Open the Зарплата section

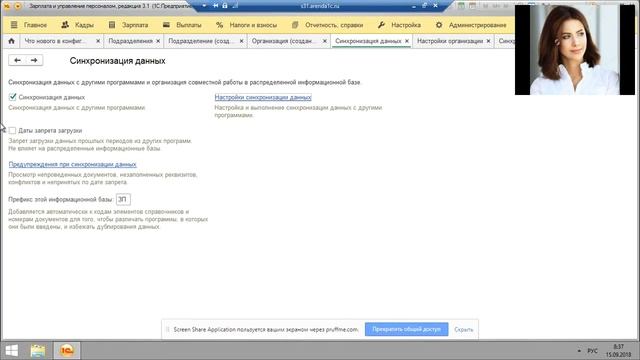(129, 25)
